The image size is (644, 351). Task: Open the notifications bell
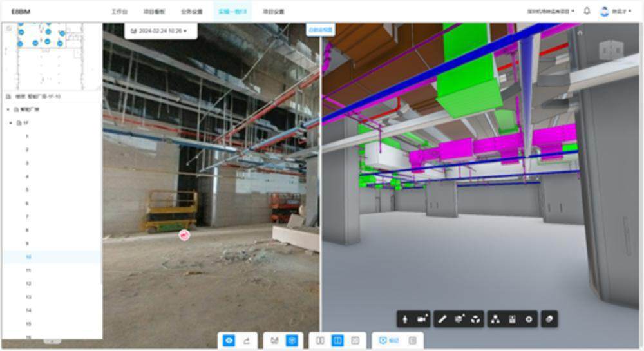coord(587,11)
